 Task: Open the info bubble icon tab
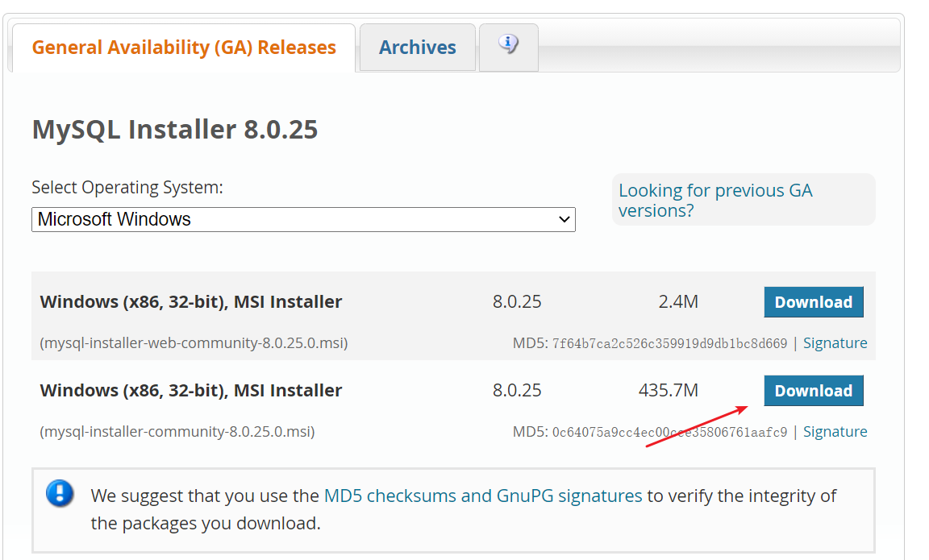pyautogui.click(x=508, y=48)
